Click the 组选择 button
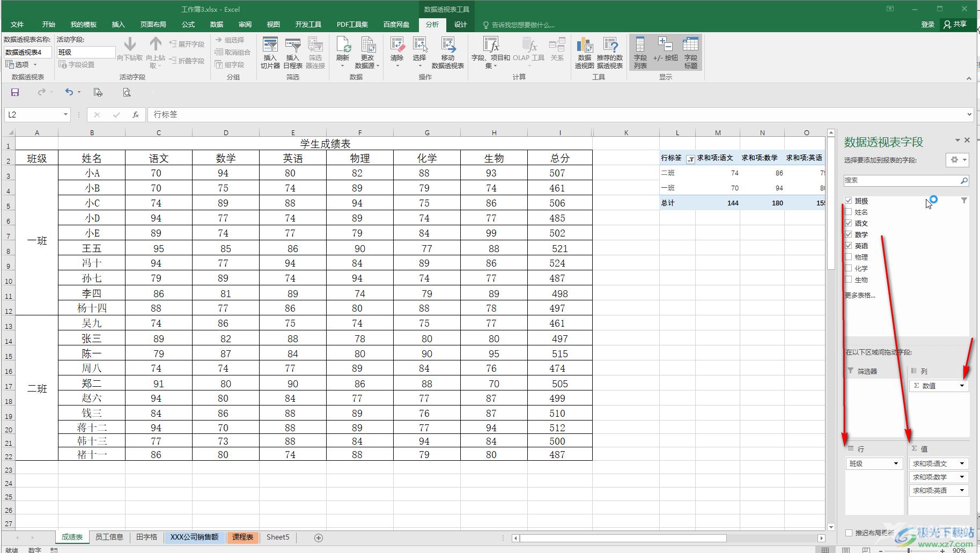This screenshot has height=553, width=980. [x=230, y=40]
